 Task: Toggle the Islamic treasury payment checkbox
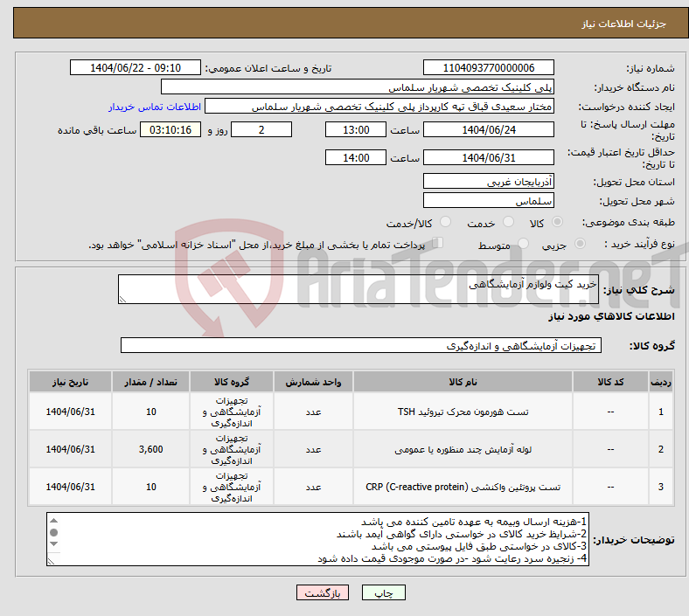click(437, 243)
